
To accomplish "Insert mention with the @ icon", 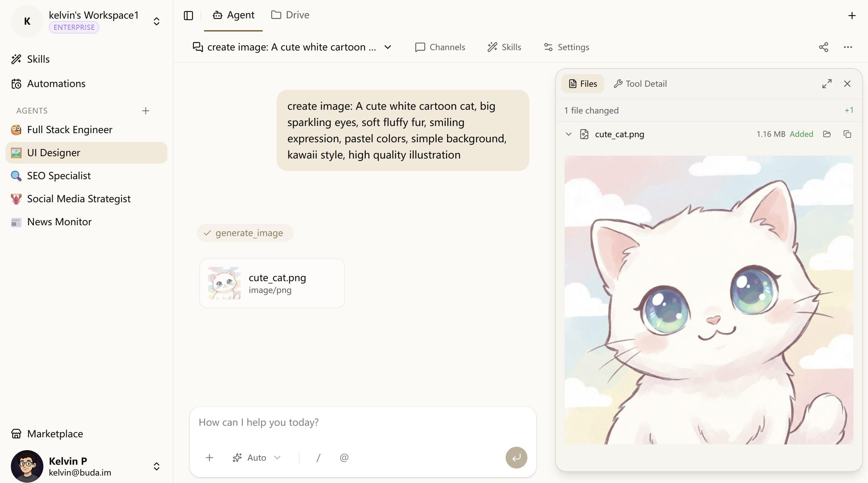I will (344, 458).
